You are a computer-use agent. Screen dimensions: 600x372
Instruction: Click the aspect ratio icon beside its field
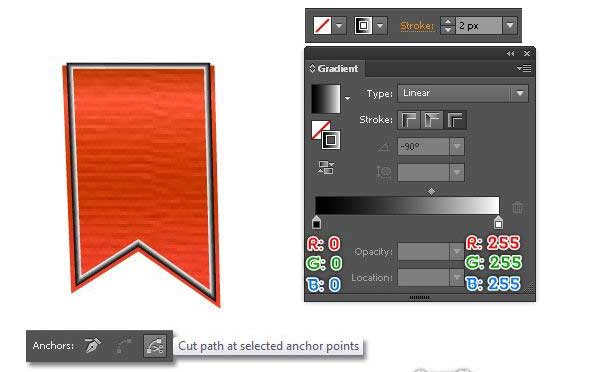[384, 173]
